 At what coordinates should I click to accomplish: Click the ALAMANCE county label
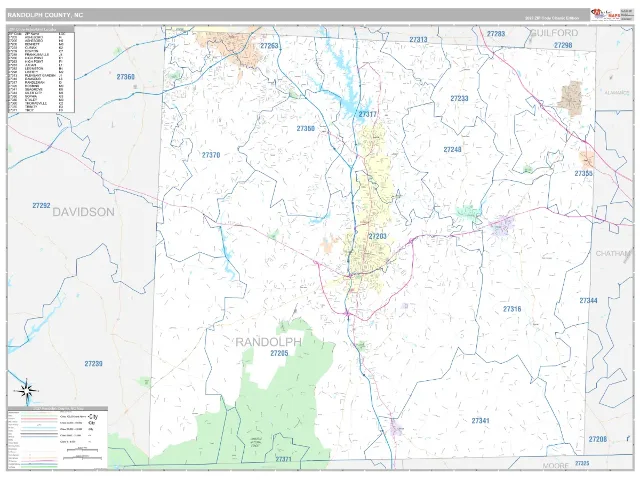click(617, 93)
